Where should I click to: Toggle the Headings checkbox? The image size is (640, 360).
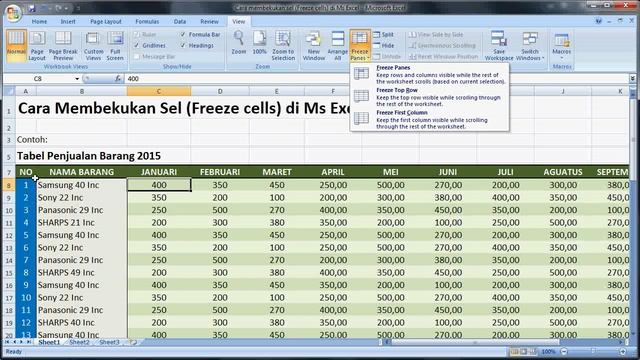(x=183, y=46)
